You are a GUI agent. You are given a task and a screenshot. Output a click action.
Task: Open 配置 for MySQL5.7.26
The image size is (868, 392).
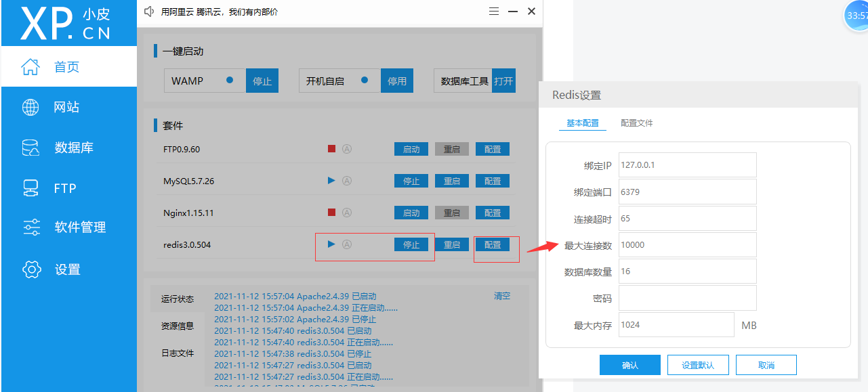coord(493,181)
